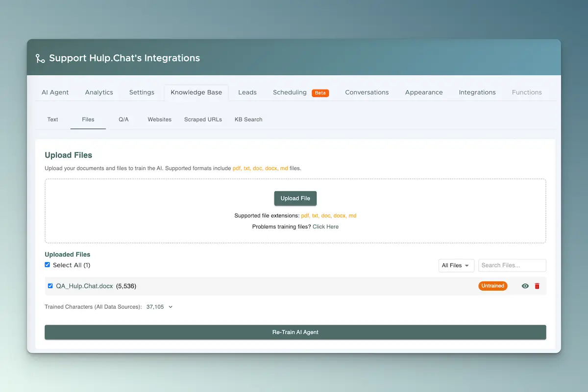Switch to the Conversations tab
The image size is (588, 392).
pos(367,92)
